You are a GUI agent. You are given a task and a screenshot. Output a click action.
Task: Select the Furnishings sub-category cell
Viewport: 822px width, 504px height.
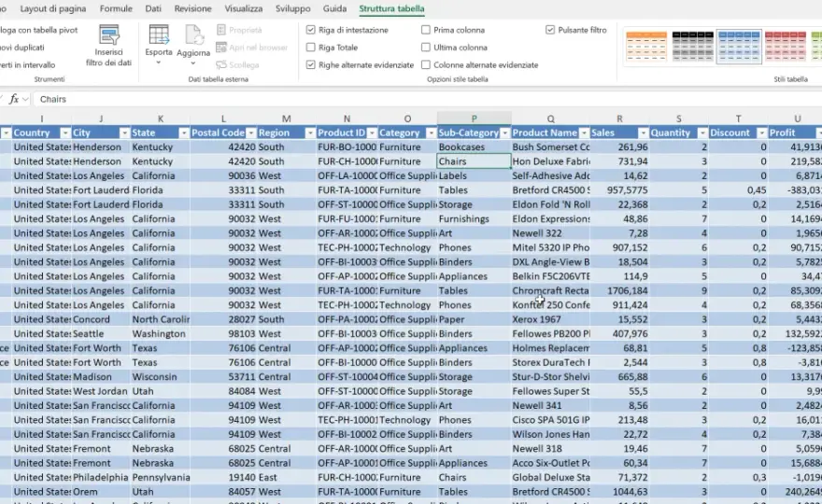[474, 219]
